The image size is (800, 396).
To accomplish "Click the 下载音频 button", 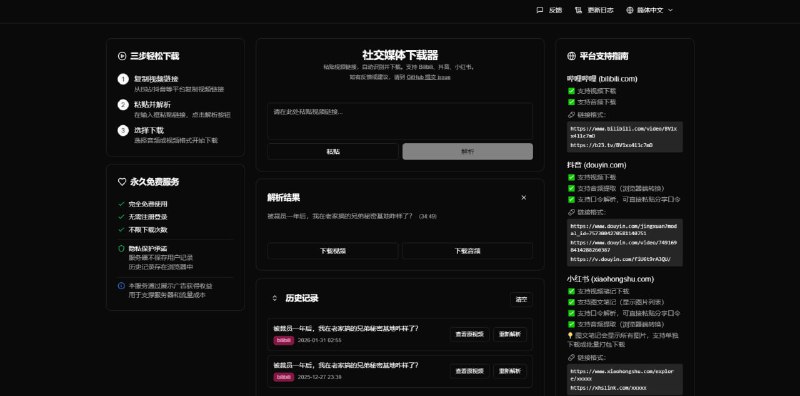I will point(467,251).
